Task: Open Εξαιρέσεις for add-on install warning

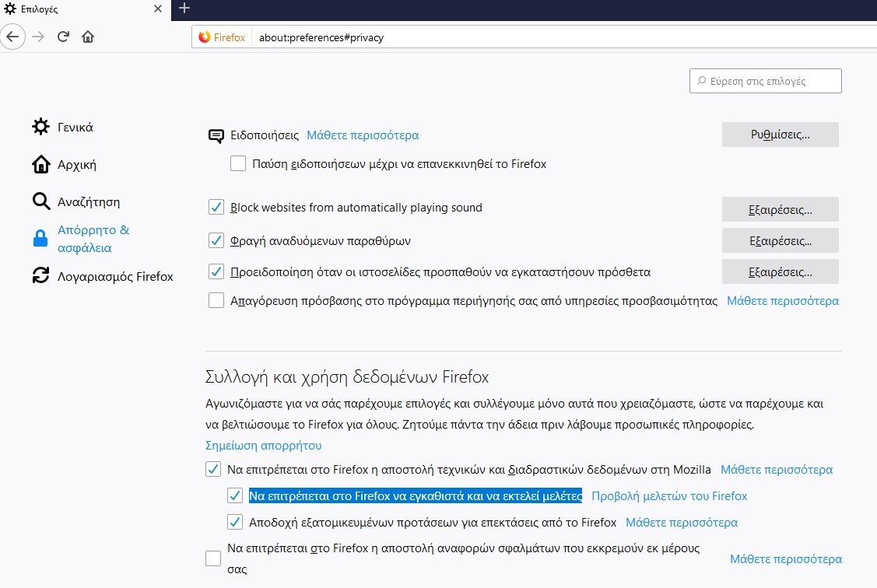Action: [x=781, y=271]
